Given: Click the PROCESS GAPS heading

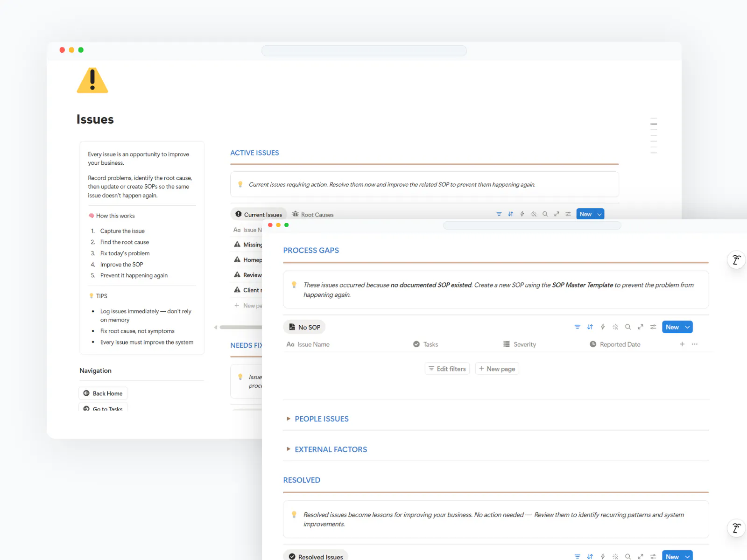Looking at the screenshot, I should pos(311,251).
